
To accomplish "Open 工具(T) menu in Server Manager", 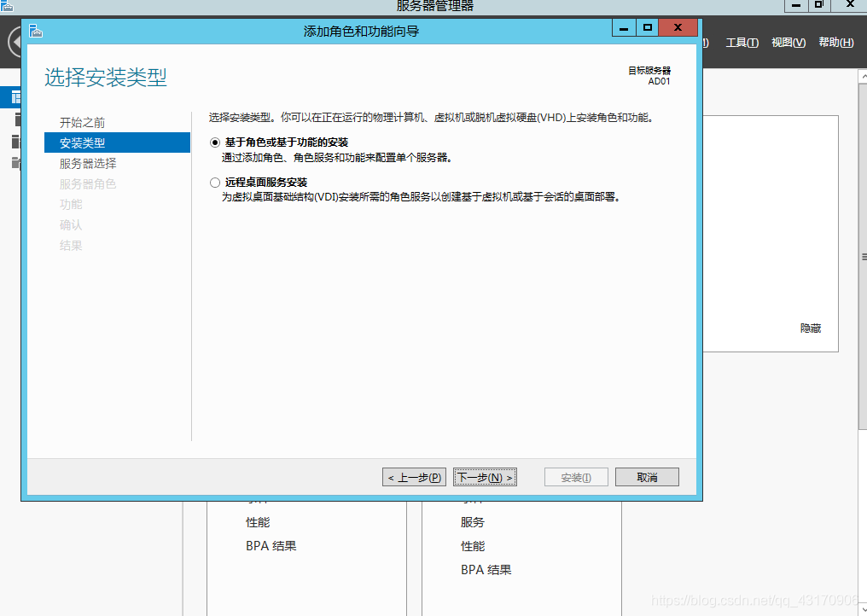I will [x=742, y=43].
